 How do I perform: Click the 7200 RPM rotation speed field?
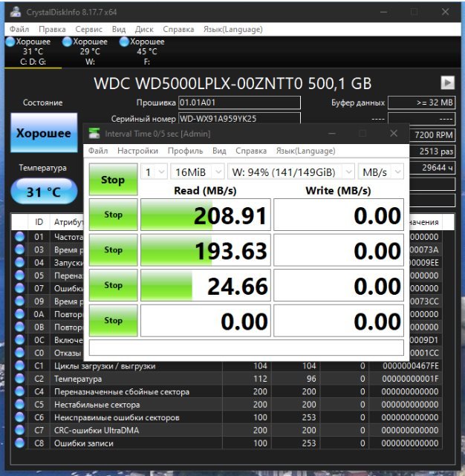tap(432, 135)
